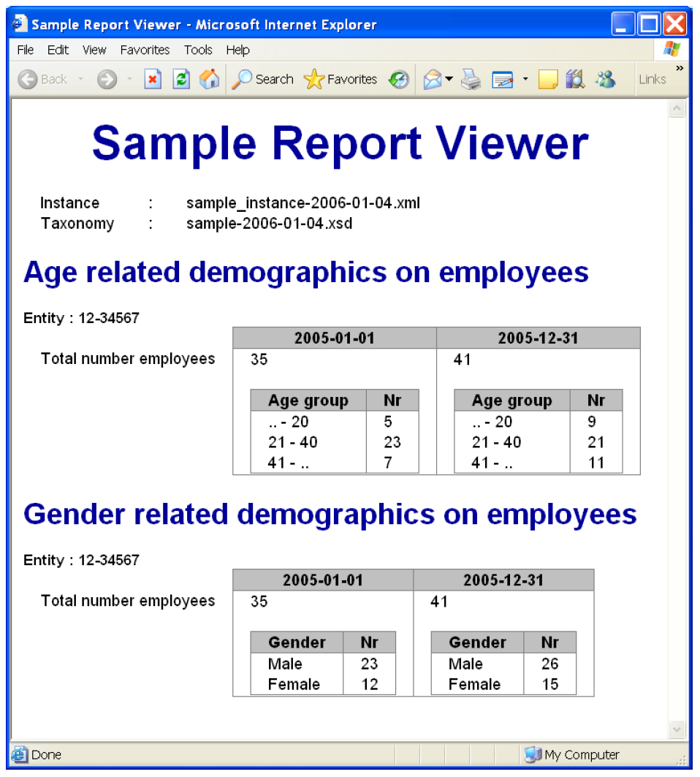Screen dimensions: 700x777
Task: Click the scrollbar down arrow
Action: pos(677,729)
